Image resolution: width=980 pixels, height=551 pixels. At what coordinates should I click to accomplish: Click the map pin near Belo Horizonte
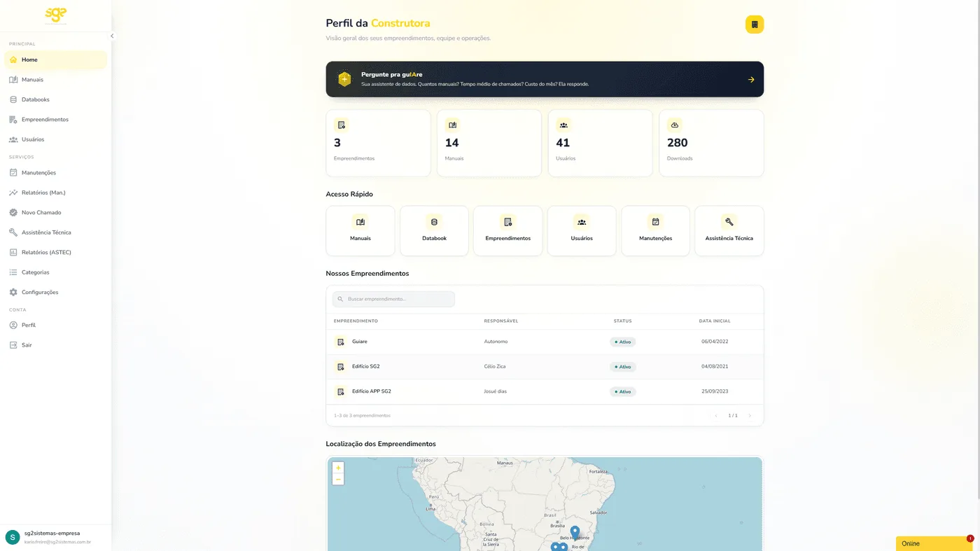tap(575, 533)
